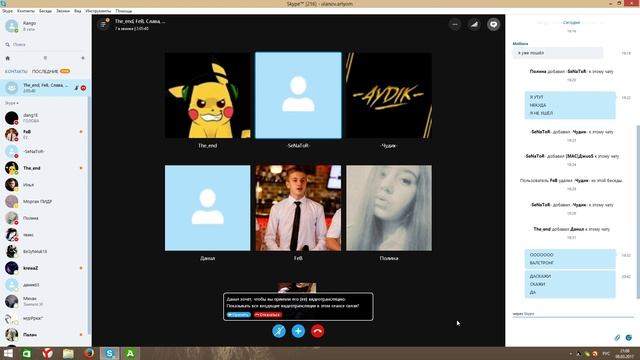Image resolution: width=640 pixels, height=360 pixels.
Task: Open the Морган contact
Action: click(45, 202)
